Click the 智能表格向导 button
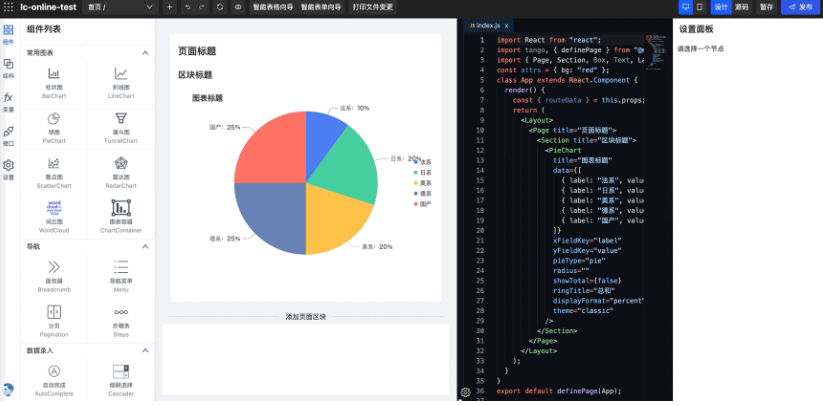This screenshot has height=406, width=823. pos(272,7)
